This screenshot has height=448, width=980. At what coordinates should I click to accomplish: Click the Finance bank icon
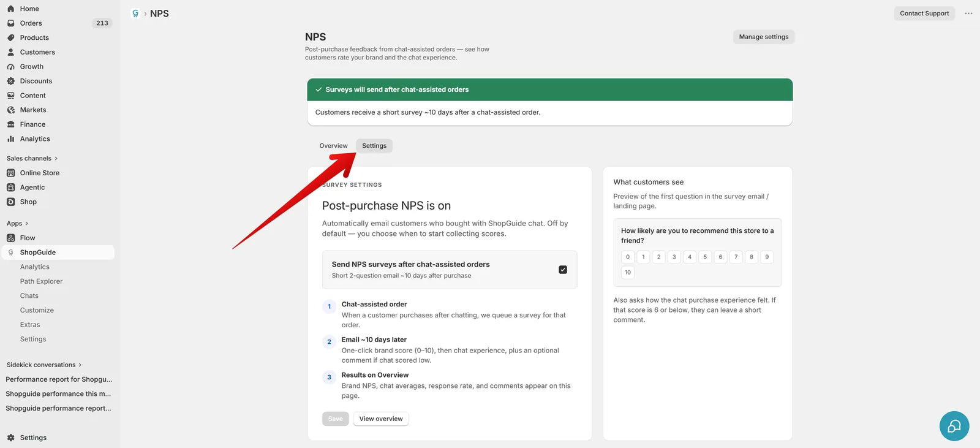pyautogui.click(x=10, y=124)
